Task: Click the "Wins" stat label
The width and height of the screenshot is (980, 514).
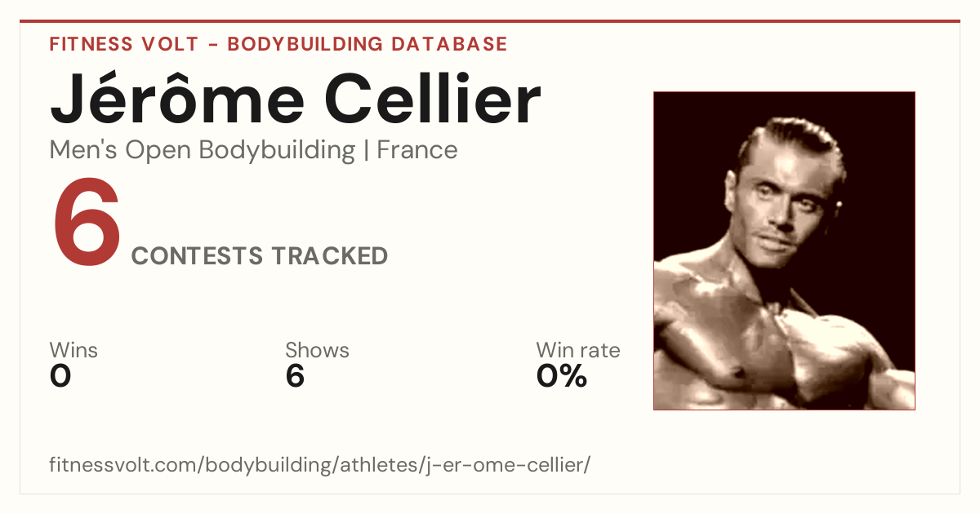Action: tap(73, 351)
